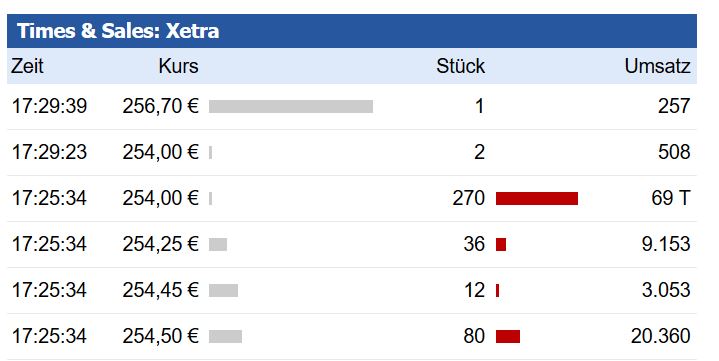Click the long gray price bar for 256,70 €

click(x=291, y=106)
